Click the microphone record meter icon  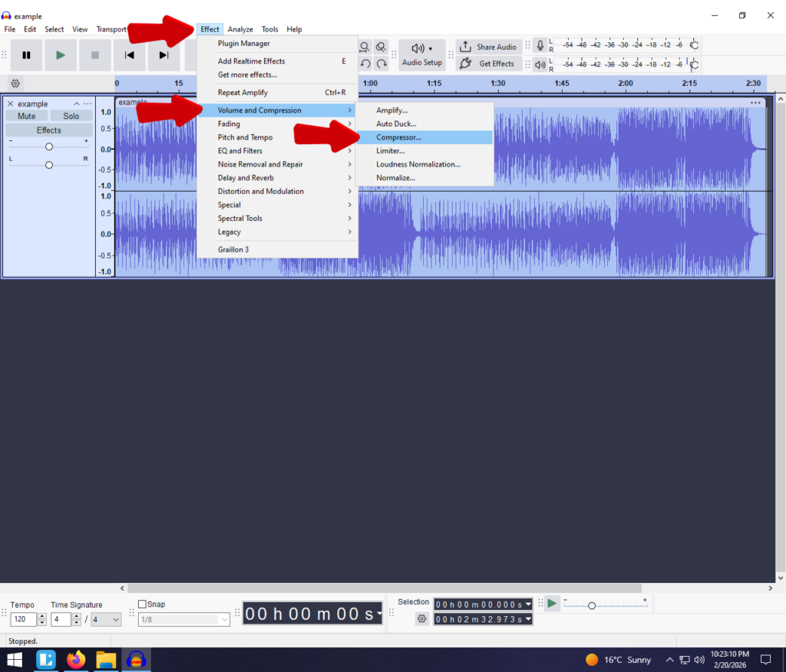coord(540,46)
